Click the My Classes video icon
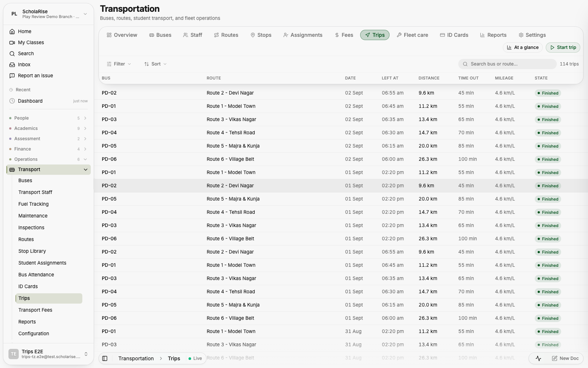The height and width of the screenshot is (368, 588). (x=12, y=43)
